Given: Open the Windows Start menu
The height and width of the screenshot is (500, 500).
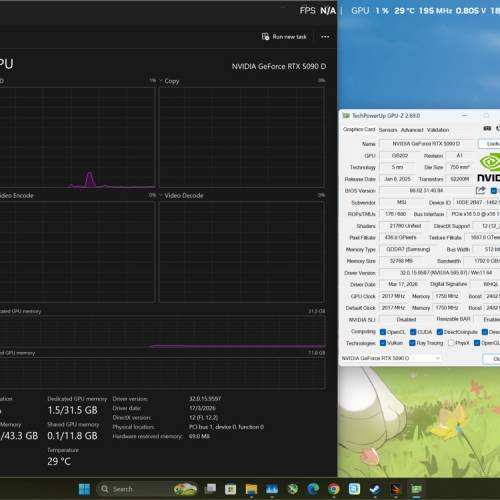Looking at the screenshot, I should pos(84,489).
